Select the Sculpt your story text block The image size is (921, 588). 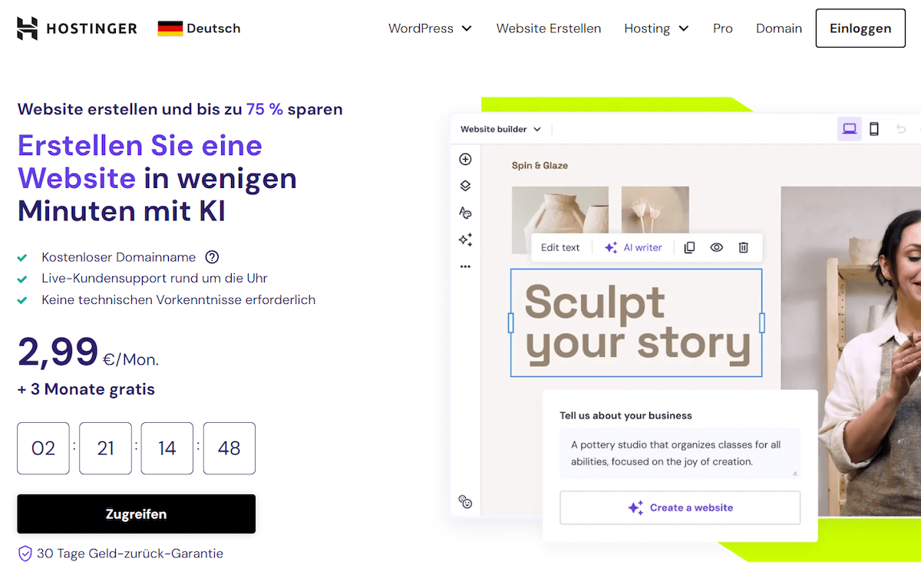636,322
